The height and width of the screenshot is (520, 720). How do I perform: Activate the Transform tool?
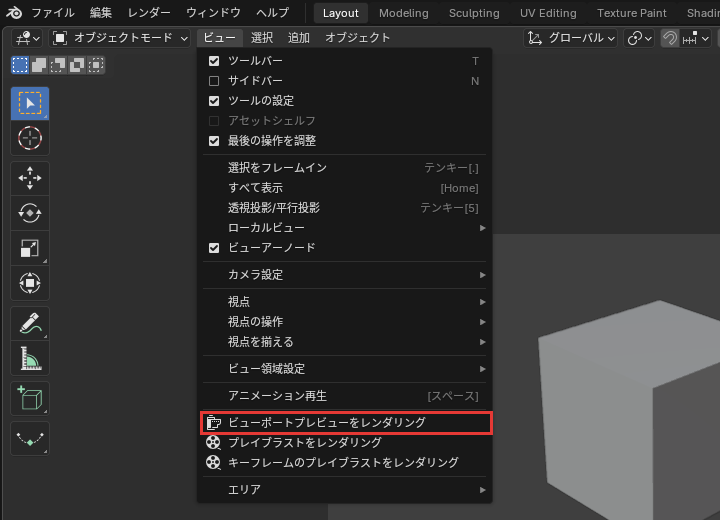click(x=30, y=283)
